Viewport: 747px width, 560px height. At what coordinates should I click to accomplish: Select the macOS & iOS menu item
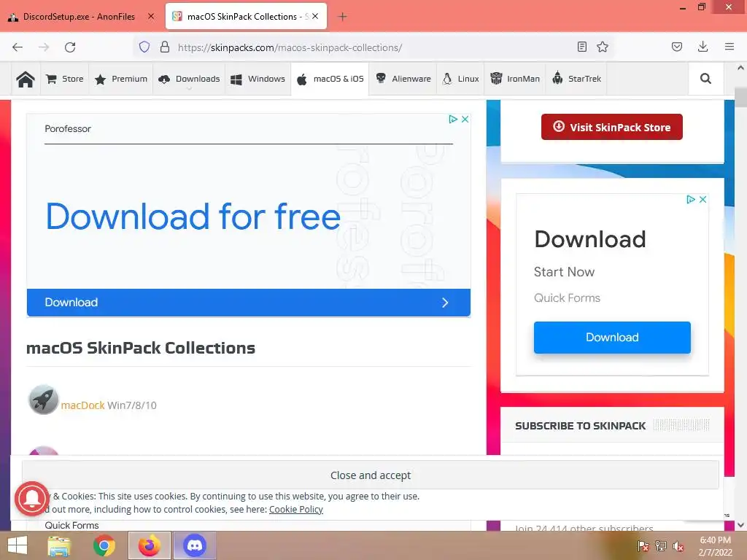point(330,79)
